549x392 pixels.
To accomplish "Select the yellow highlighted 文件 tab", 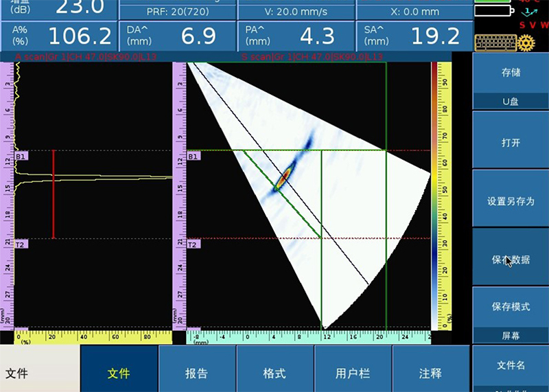I will pyautogui.click(x=119, y=369).
